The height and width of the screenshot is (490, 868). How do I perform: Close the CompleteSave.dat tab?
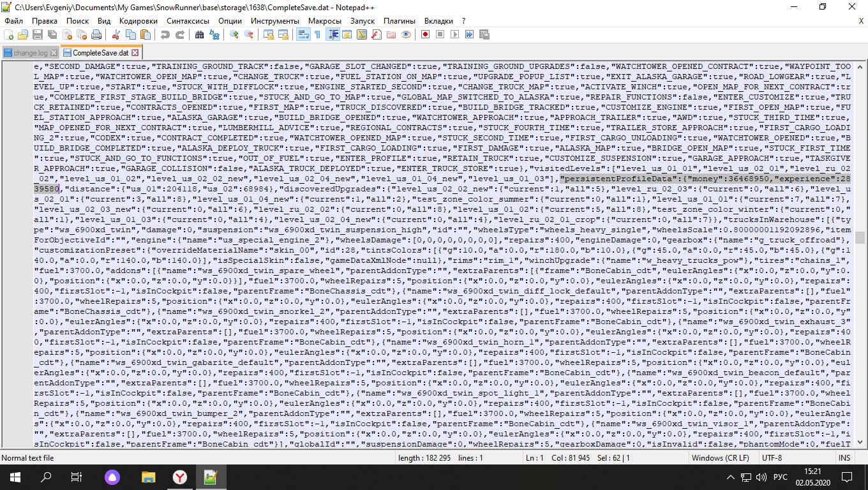pyautogui.click(x=135, y=52)
